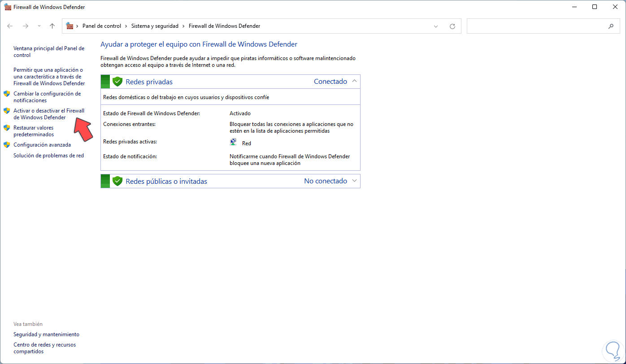The width and height of the screenshot is (626, 364).
Task: Open recent locations dropdown arrow
Action: 39,26
